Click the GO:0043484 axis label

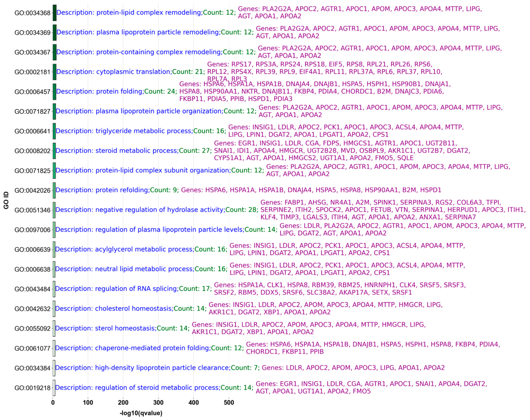(x=32, y=289)
